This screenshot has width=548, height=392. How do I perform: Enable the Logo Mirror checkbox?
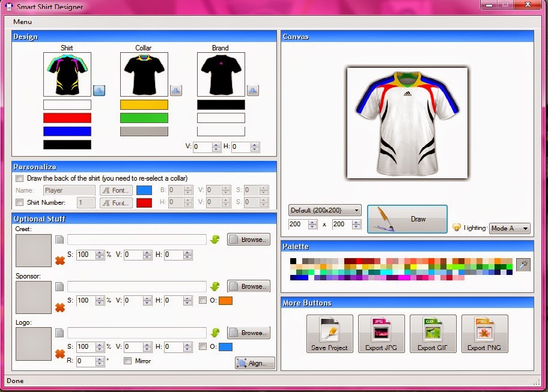click(x=127, y=361)
